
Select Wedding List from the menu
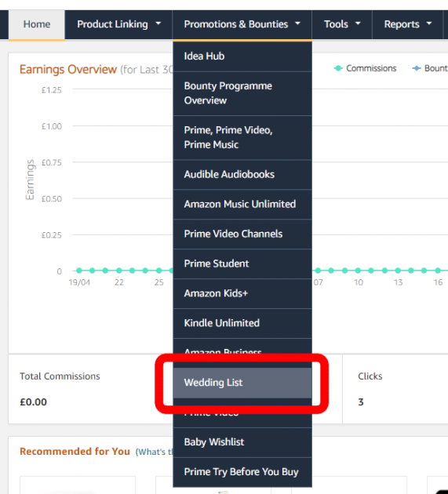pyautogui.click(x=242, y=383)
